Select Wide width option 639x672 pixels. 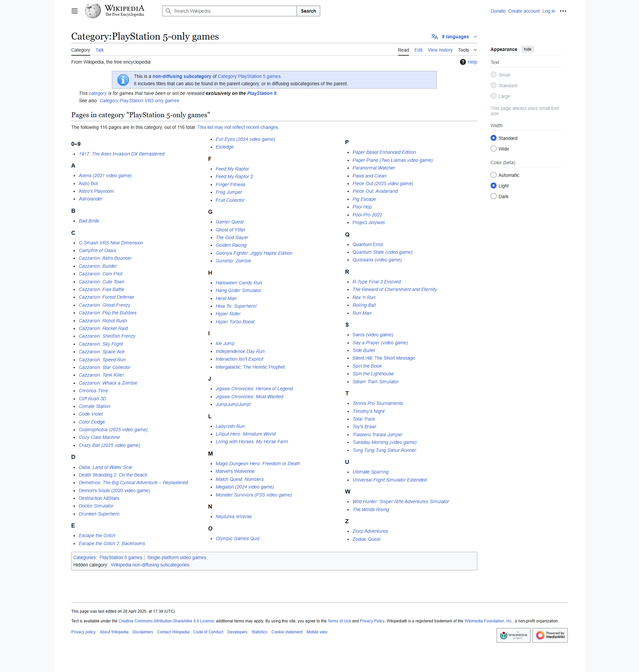click(493, 149)
